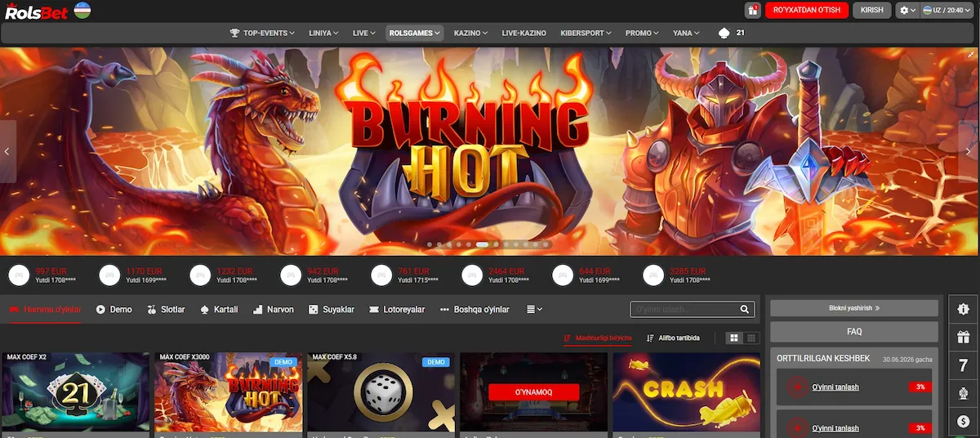Screen dimensions: 980x438
Task: Click the 3285 EUR winner entry
Action: (x=675, y=275)
